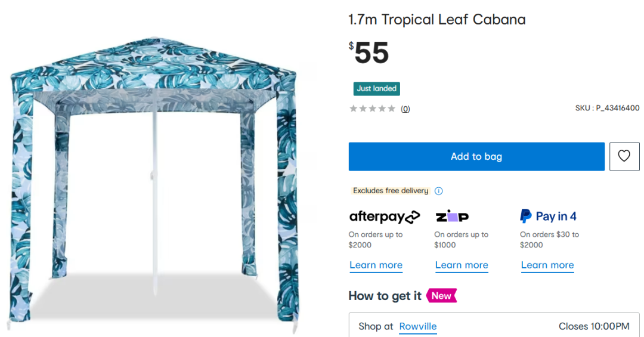The width and height of the screenshot is (644, 337).
Task: Click the Just landed badge
Action: coord(376,88)
